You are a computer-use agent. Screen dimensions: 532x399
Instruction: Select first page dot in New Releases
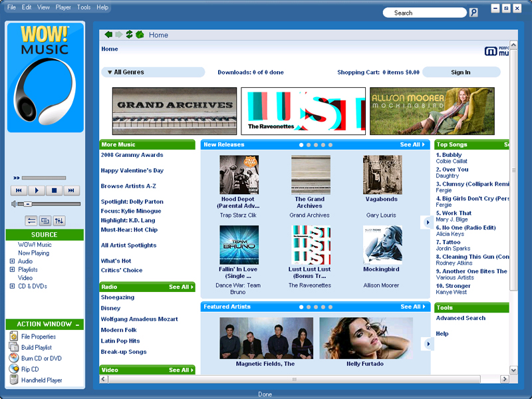[x=301, y=145]
